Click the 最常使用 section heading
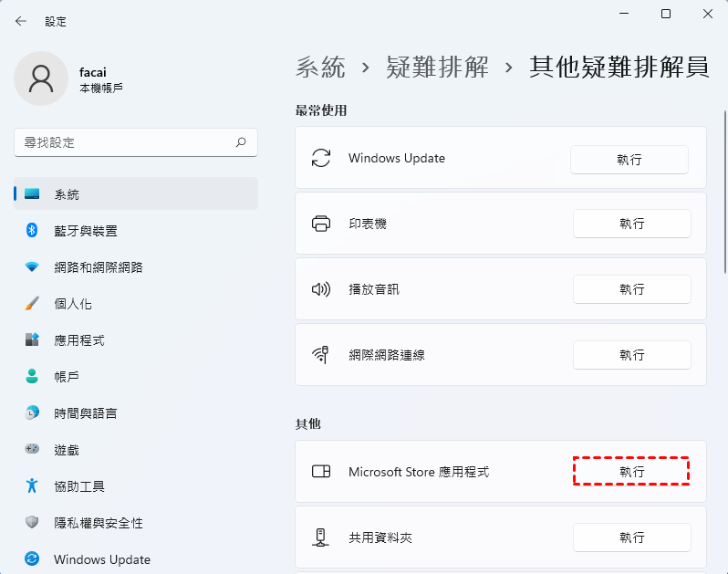 (321, 110)
